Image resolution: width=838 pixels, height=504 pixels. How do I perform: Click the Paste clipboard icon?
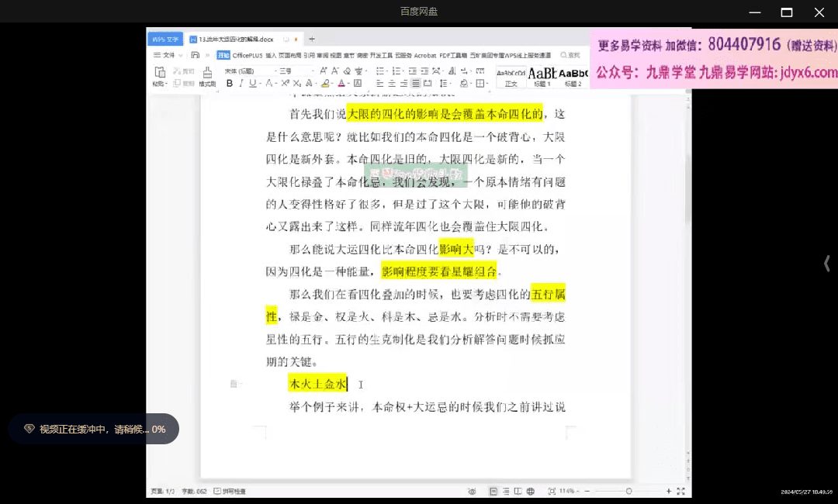pyautogui.click(x=159, y=76)
